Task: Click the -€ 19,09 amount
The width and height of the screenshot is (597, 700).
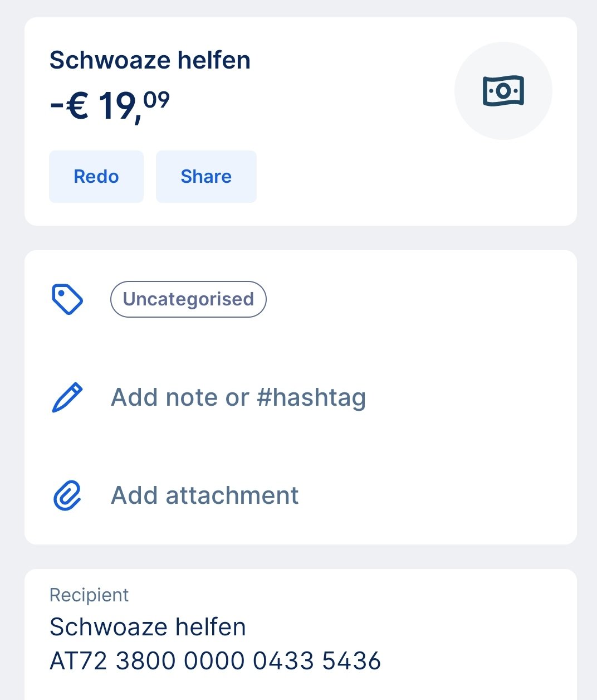Action: point(110,106)
